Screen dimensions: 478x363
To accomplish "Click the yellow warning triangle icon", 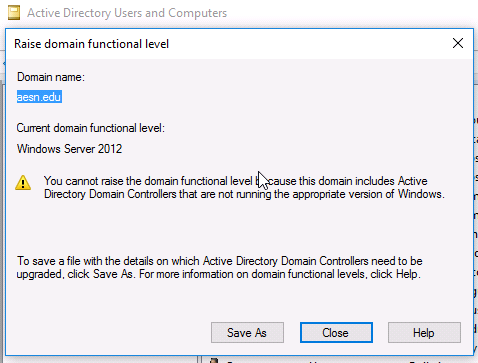I will [23, 183].
